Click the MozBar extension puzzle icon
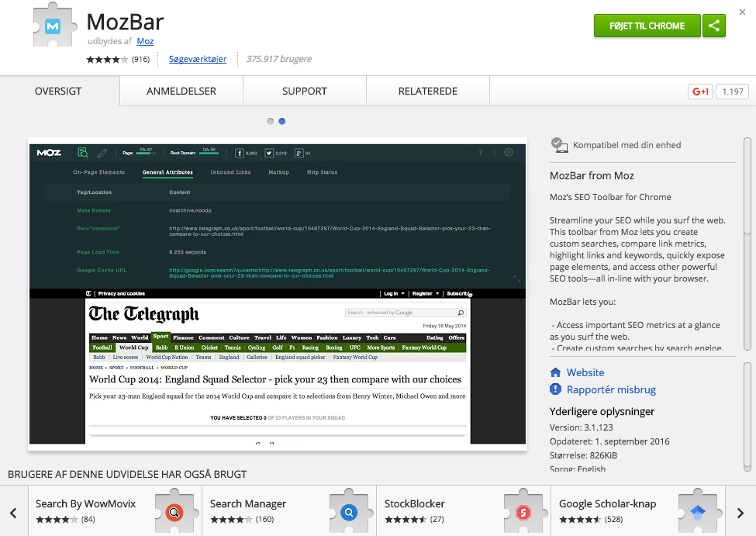This screenshot has width=756, height=536. coord(54,25)
